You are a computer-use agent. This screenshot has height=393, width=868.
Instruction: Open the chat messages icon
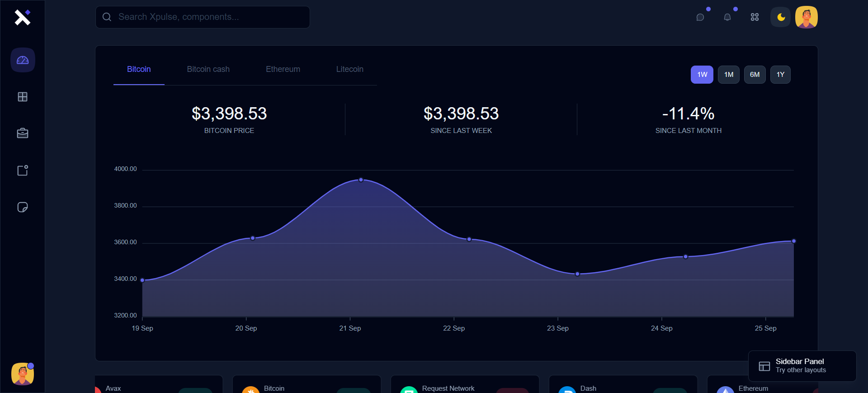click(700, 17)
